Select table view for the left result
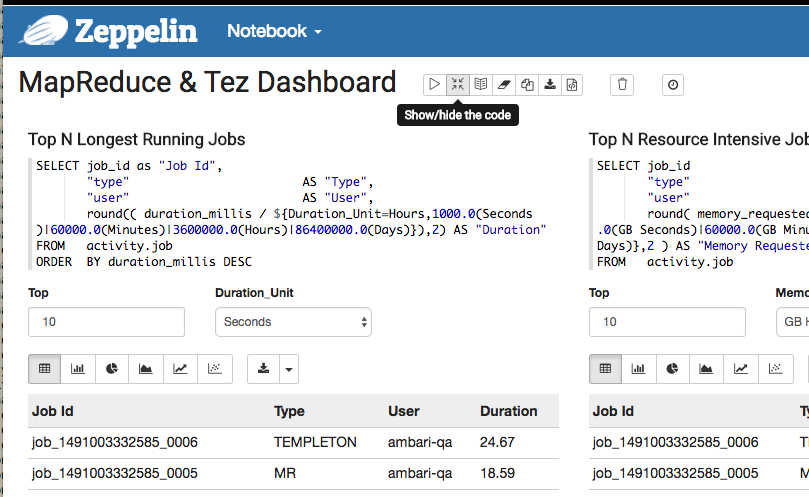Screen dimensions: 809x497 [x=44, y=369]
